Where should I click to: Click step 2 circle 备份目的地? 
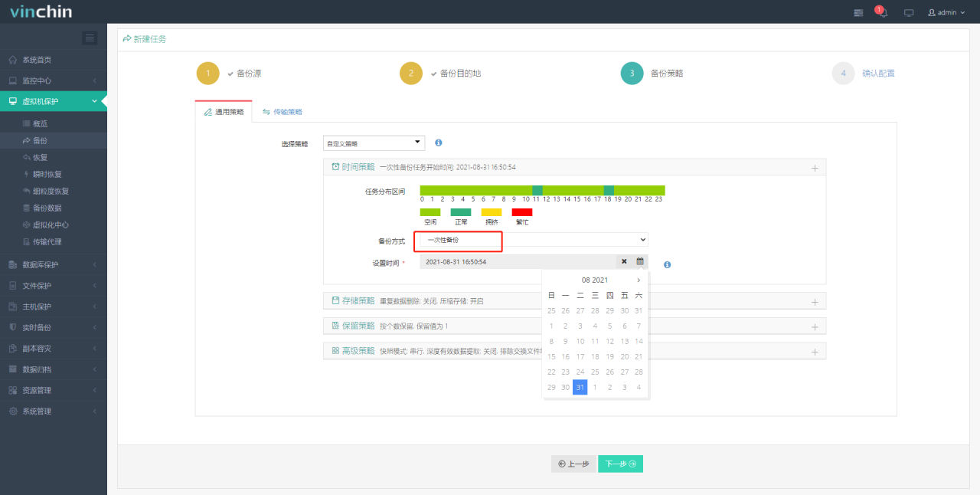point(411,73)
